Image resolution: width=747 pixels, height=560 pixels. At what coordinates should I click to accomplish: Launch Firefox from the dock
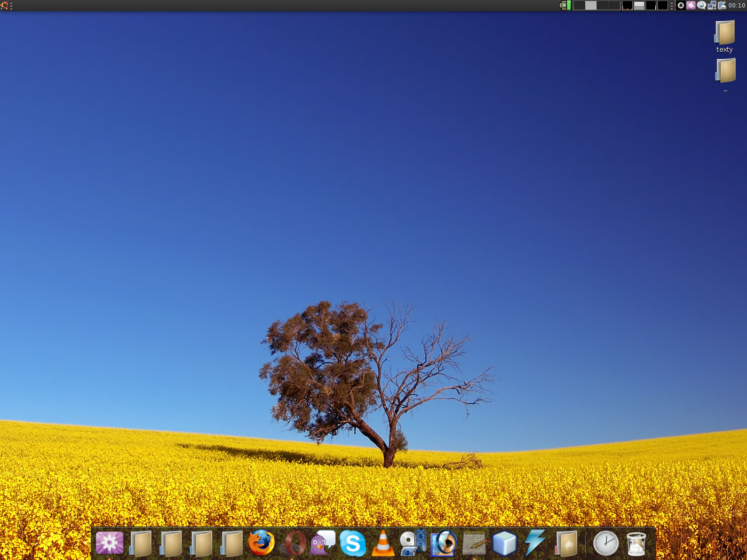(x=261, y=543)
